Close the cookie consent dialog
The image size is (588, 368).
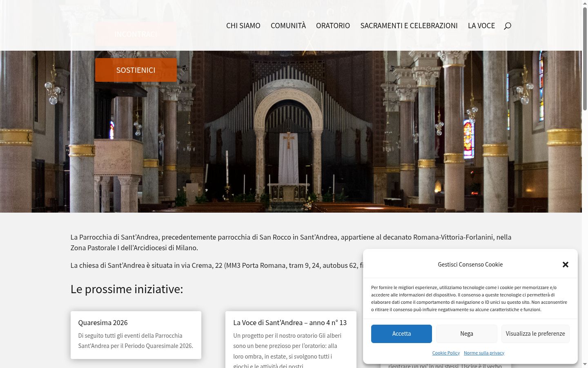tap(566, 265)
